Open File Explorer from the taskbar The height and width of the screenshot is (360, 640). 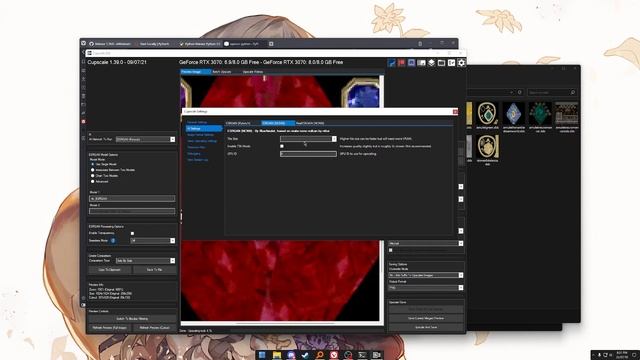pos(277,355)
